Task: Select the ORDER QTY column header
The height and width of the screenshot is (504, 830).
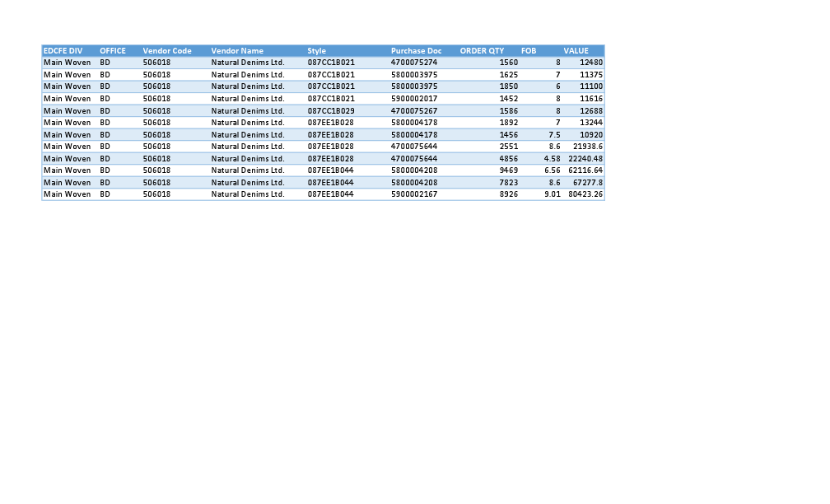Action: (x=482, y=50)
